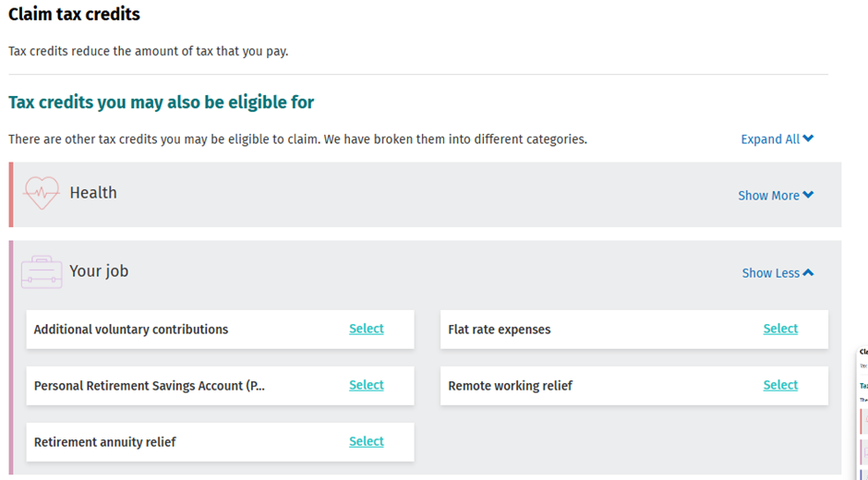The width and height of the screenshot is (868, 480).
Task: Select the Remote working relief credit
Action: [x=780, y=385]
